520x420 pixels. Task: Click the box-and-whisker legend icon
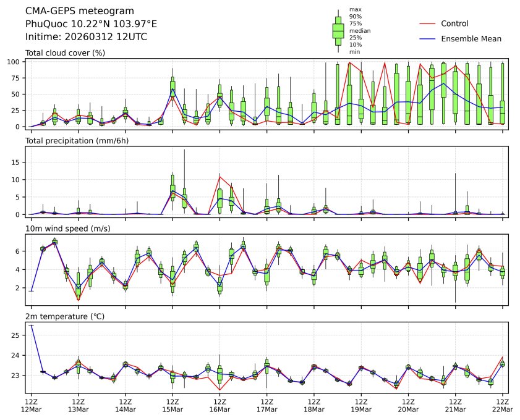tap(338, 30)
